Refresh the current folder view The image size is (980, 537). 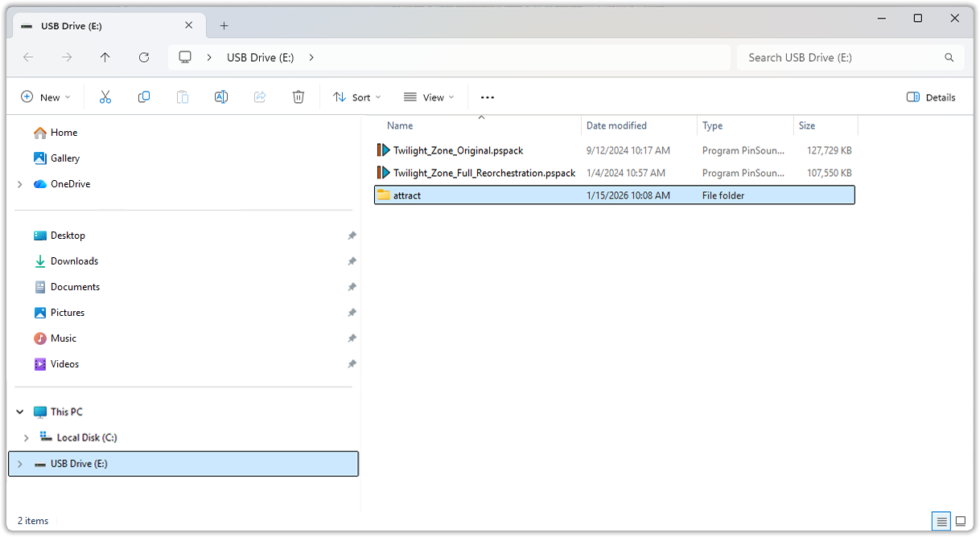[144, 57]
